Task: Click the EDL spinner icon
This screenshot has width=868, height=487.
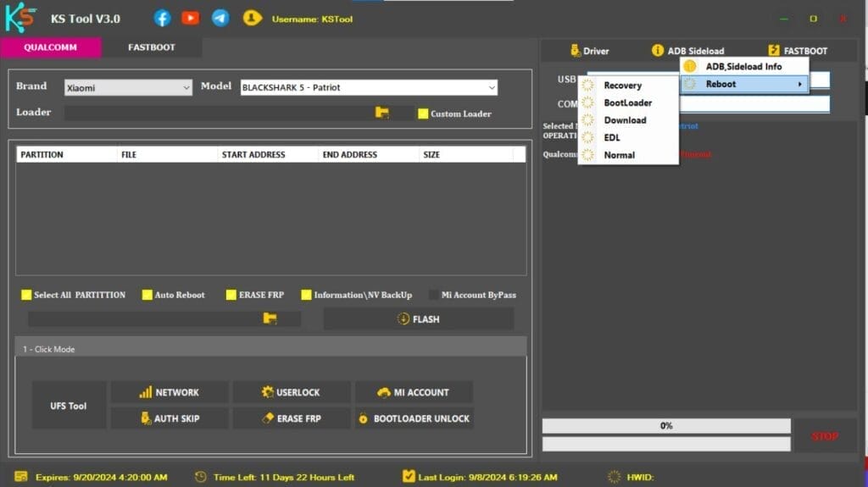Action: pyautogui.click(x=588, y=137)
